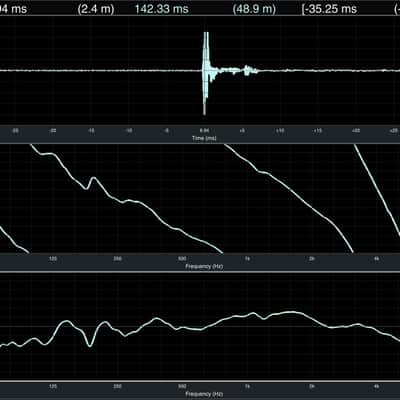The height and width of the screenshot is (400, 400).
Task: Click the -10 ms tick on time axis
Action: pos(129,131)
